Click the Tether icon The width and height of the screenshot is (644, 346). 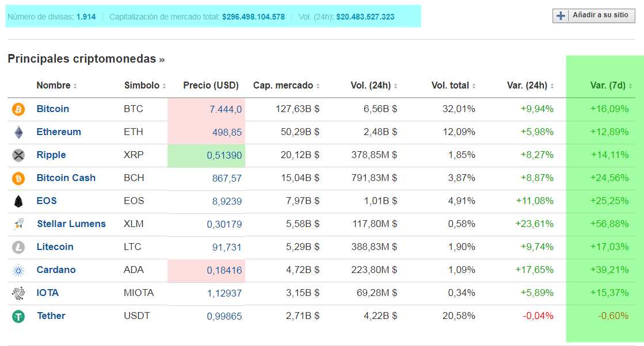[18, 316]
